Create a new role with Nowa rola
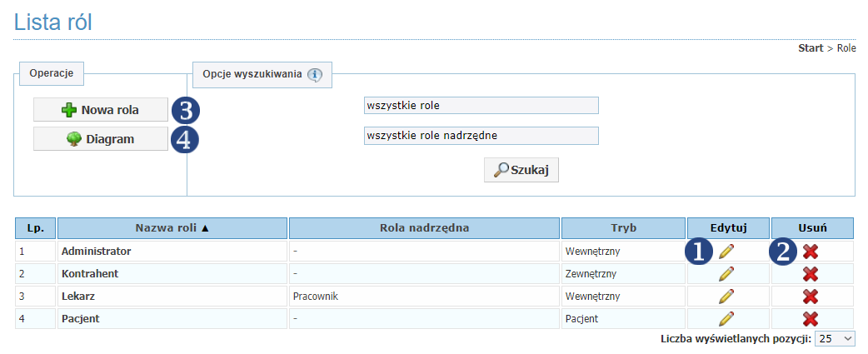The height and width of the screenshot is (354, 868). [101, 109]
